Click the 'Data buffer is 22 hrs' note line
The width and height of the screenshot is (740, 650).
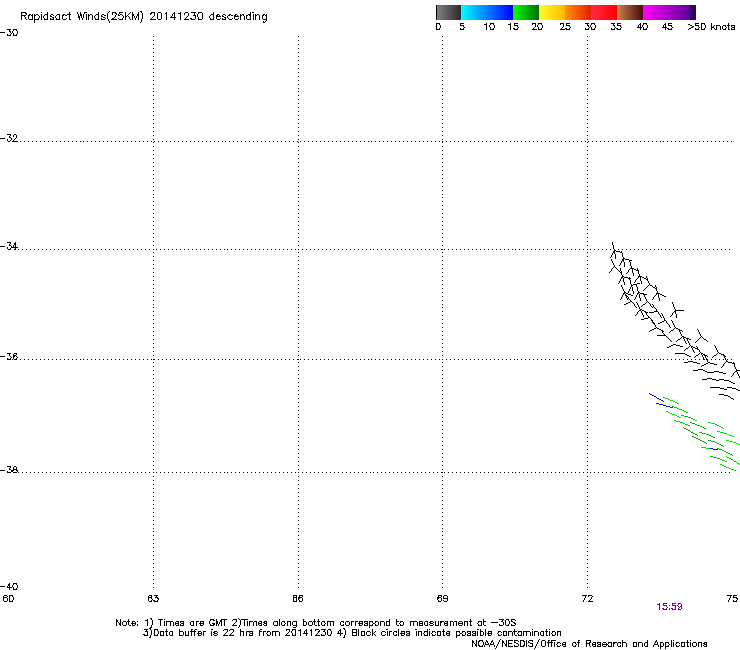tap(352, 633)
